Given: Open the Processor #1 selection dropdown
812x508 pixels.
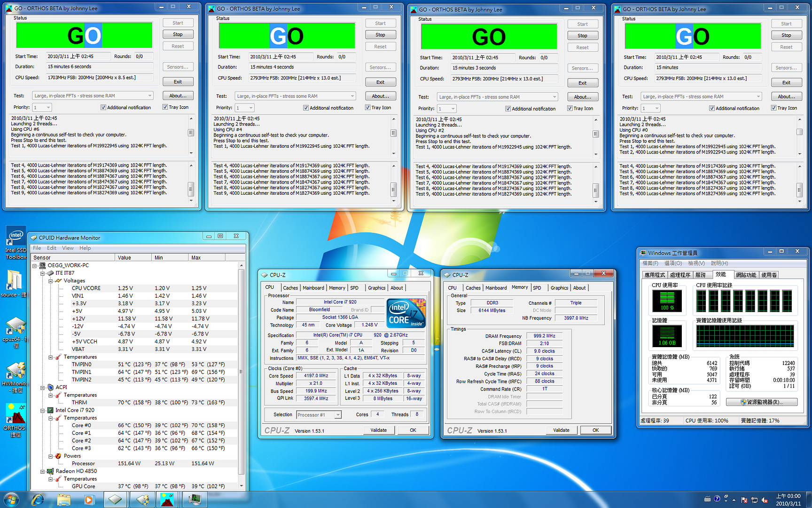Looking at the screenshot, I should pyautogui.click(x=319, y=414).
